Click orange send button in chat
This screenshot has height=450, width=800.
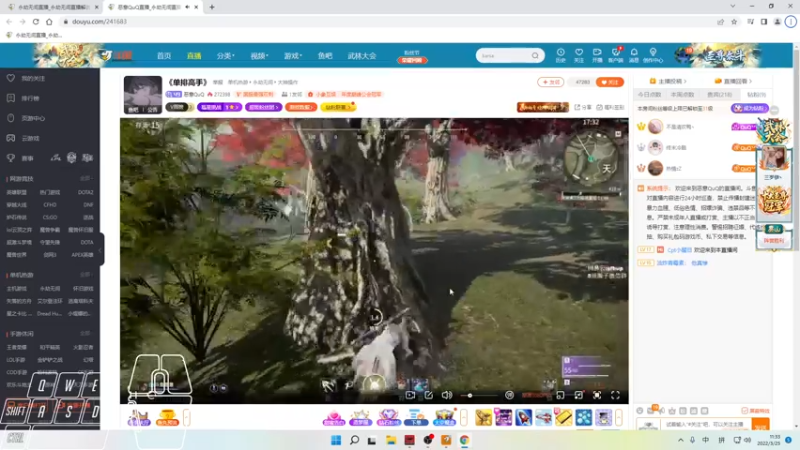click(760, 424)
